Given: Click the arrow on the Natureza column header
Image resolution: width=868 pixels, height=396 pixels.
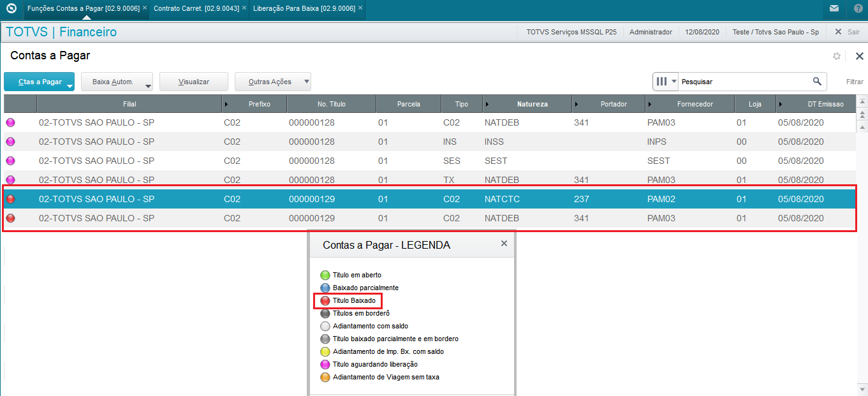Looking at the screenshot, I should click(x=487, y=104).
